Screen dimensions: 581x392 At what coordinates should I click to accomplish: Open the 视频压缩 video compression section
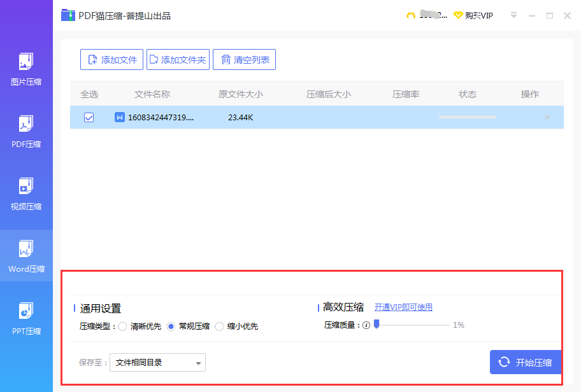click(26, 193)
